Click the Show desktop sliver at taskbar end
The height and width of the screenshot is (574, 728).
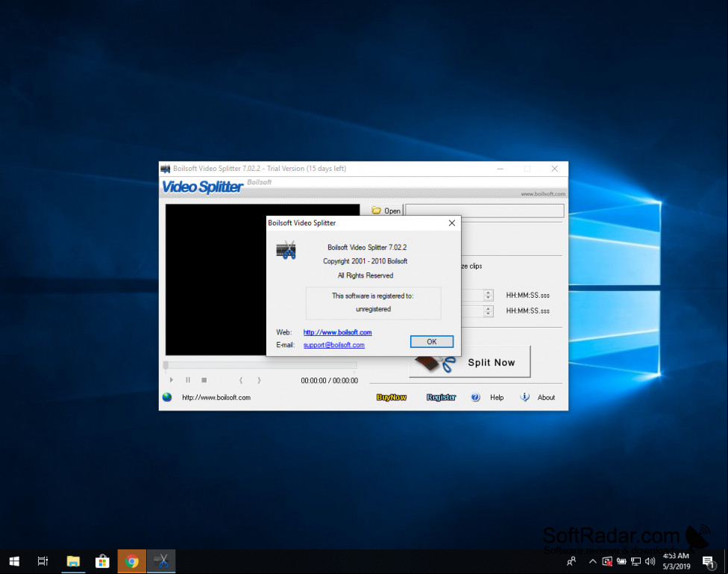[x=726, y=561]
